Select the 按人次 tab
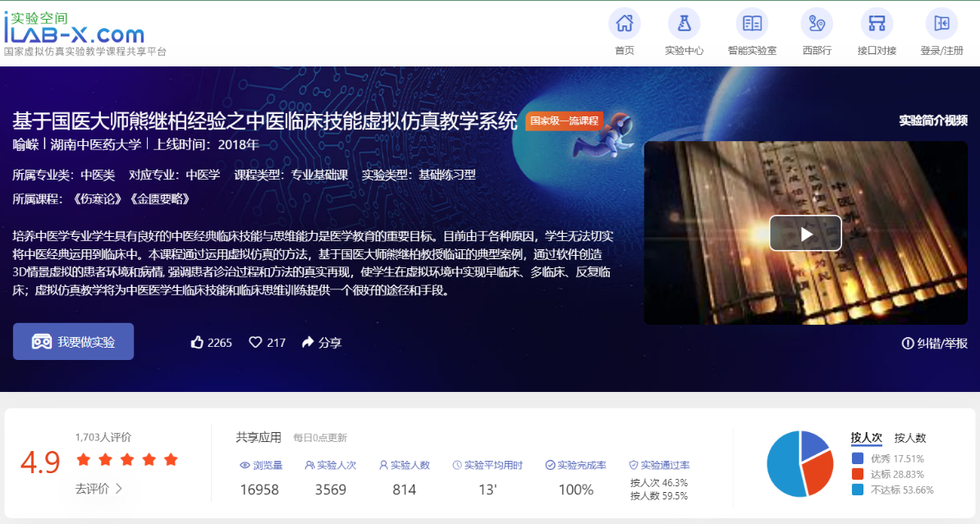The image size is (980, 524). pos(866,438)
